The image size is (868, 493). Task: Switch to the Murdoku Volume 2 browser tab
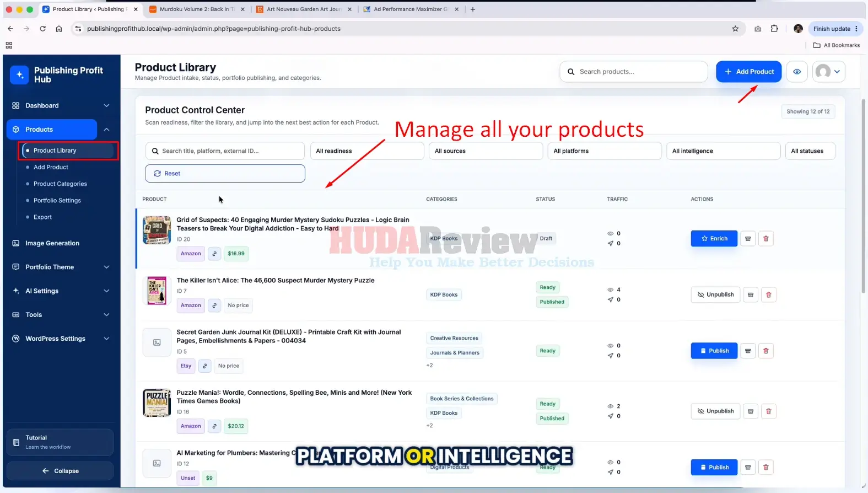(x=197, y=9)
